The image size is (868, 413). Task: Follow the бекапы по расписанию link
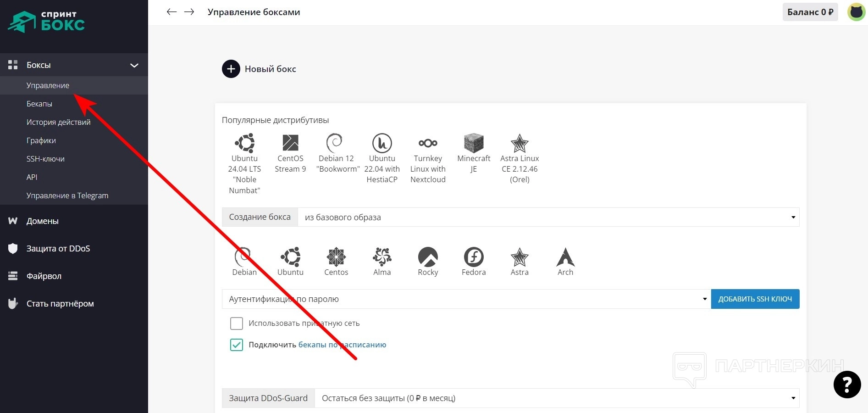tap(342, 345)
